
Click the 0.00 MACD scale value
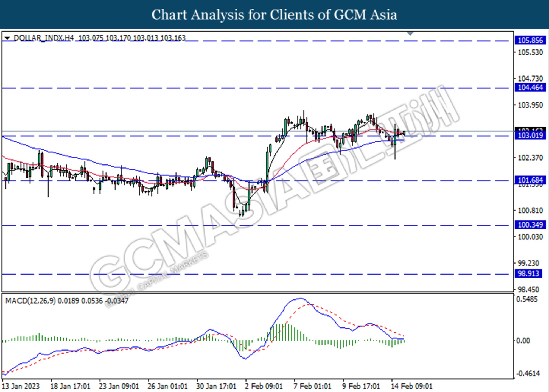click(523, 341)
